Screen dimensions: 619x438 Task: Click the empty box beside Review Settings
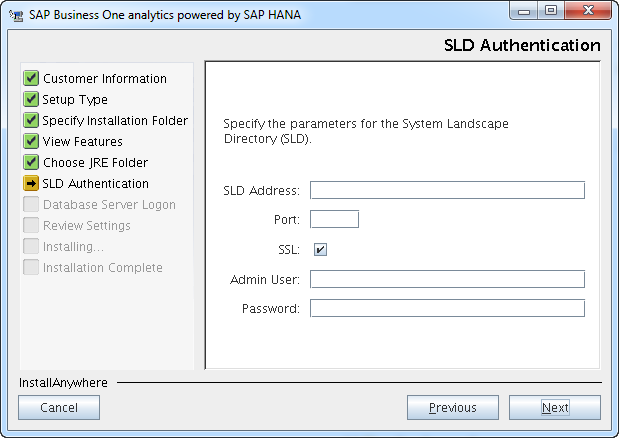coord(31,225)
